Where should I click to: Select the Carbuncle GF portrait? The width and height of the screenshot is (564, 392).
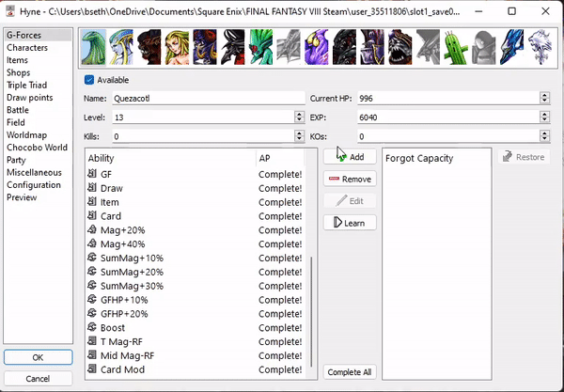coord(260,47)
